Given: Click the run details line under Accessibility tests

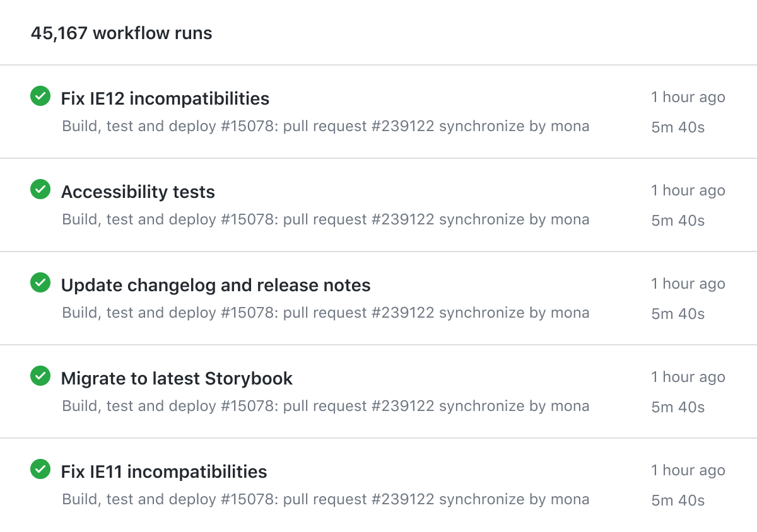Looking at the screenshot, I should (x=326, y=219).
